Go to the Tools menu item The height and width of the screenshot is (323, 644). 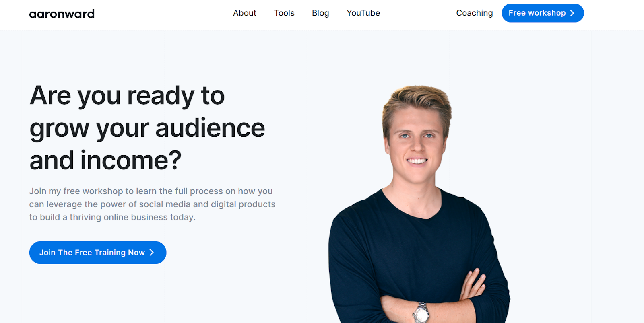point(284,13)
